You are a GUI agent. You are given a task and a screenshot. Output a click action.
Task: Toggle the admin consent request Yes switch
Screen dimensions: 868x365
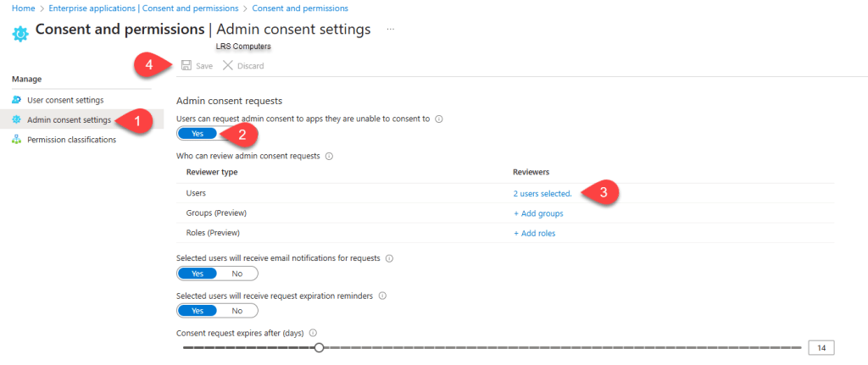click(x=198, y=133)
